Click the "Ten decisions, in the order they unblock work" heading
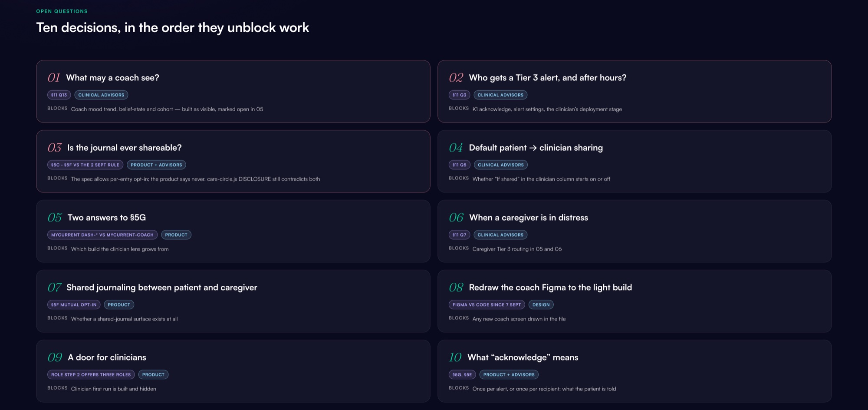This screenshot has height=410, width=868. [x=173, y=27]
